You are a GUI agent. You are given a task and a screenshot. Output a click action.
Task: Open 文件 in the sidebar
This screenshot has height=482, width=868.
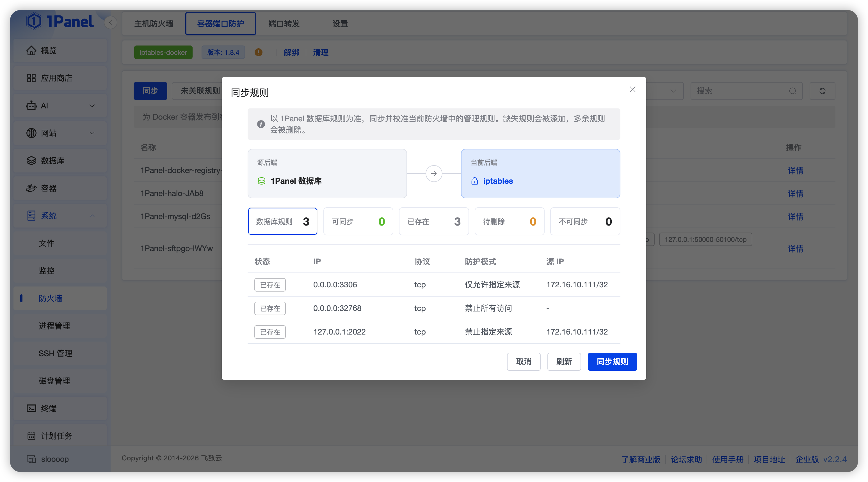(60, 243)
